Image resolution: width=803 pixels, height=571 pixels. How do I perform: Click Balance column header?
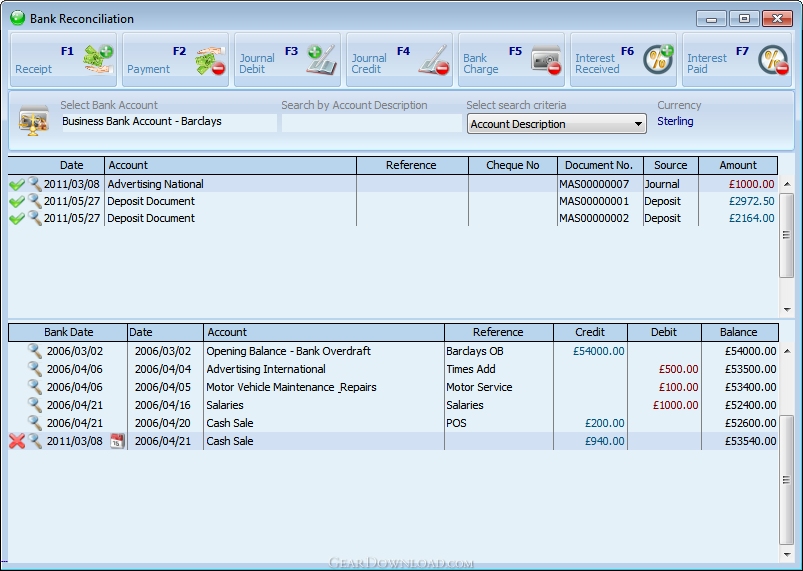coord(739,332)
